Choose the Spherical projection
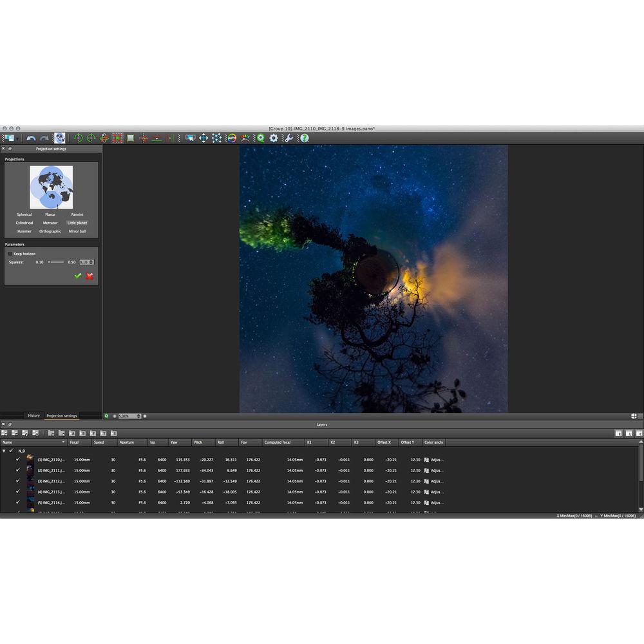 24,214
